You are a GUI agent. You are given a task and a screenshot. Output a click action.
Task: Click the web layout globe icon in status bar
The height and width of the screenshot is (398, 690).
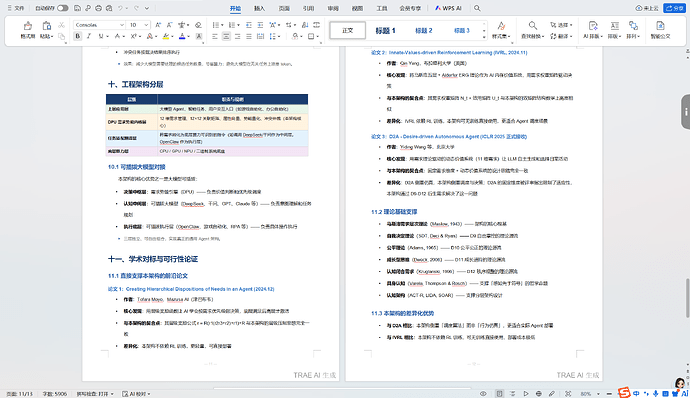[539, 394]
